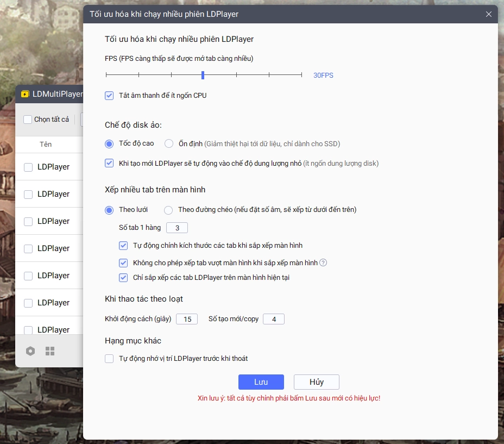Click the "Hạng mục khác" heading
504x444 pixels.
tap(133, 341)
